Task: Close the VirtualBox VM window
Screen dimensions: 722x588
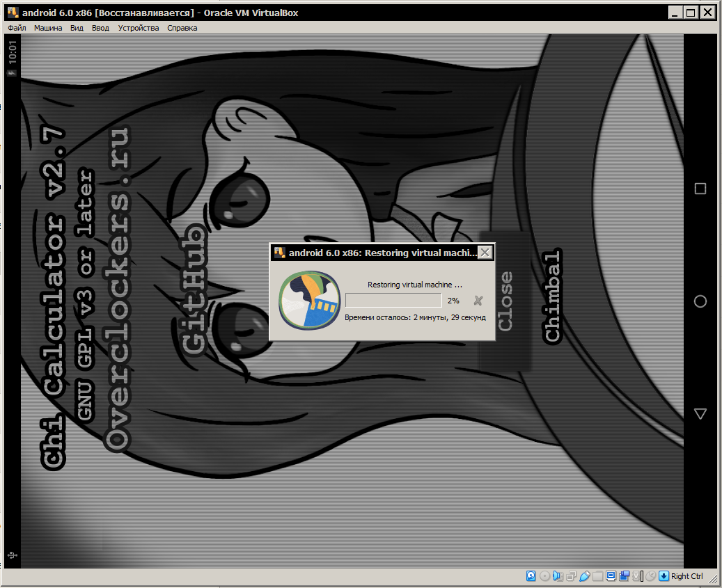Action: point(707,13)
